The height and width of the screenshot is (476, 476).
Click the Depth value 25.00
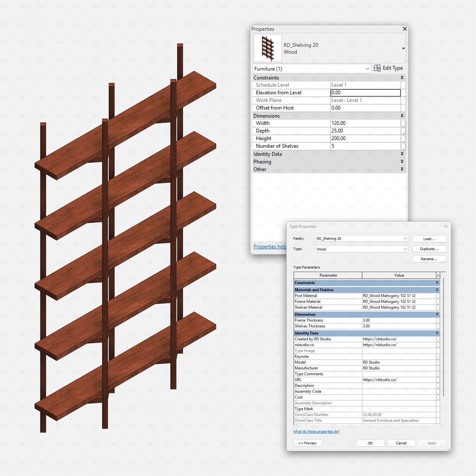pyautogui.click(x=365, y=131)
